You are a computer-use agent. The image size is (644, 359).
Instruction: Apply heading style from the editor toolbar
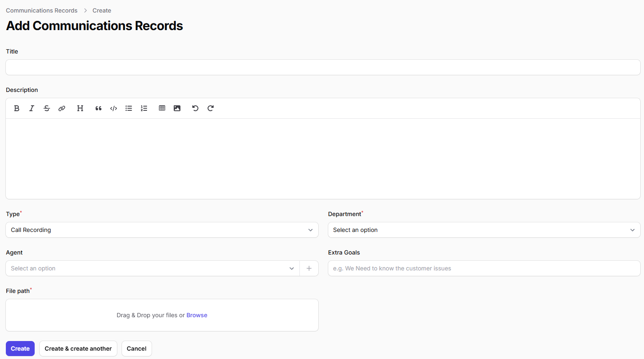(x=80, y=108)
